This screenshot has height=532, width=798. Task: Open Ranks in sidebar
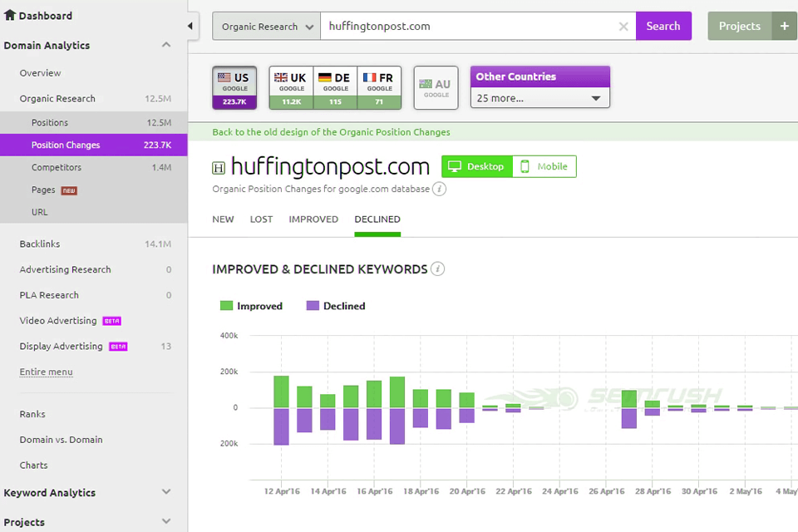click(32, 414)
